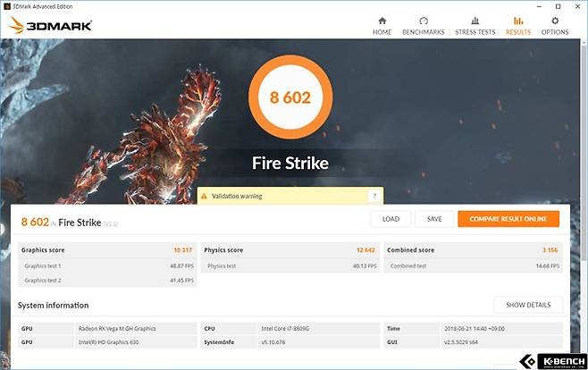The height and width of the screenshot is (370, 588).
Task: Maximize the 3DMark window
Action: pyautogui.click(x=558, y=5)
